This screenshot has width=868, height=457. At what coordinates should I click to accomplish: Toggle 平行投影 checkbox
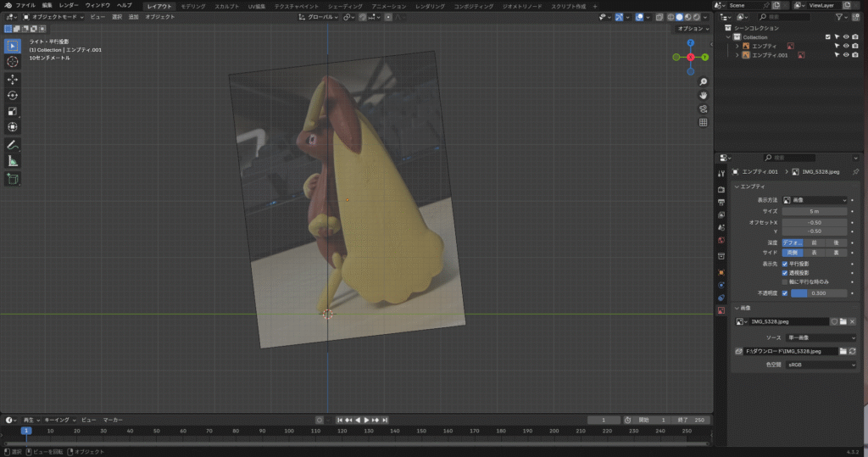click(x=785, y=265)
